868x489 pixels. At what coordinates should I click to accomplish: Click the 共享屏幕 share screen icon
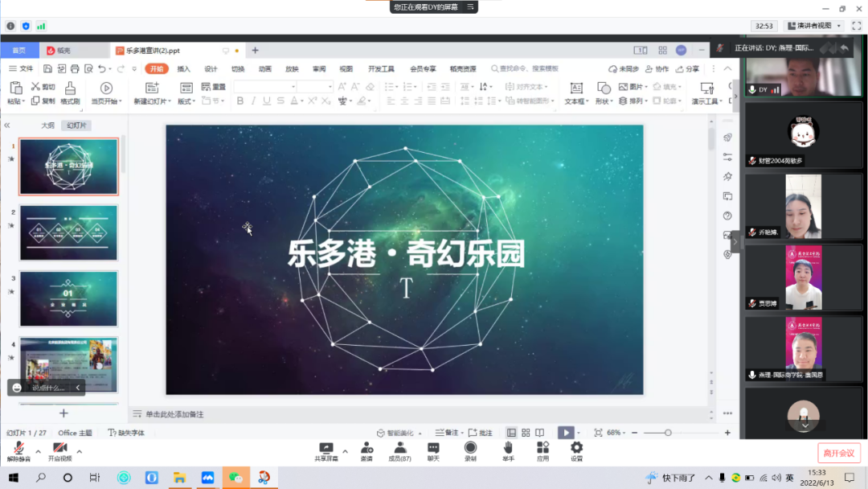click(325, 448)
